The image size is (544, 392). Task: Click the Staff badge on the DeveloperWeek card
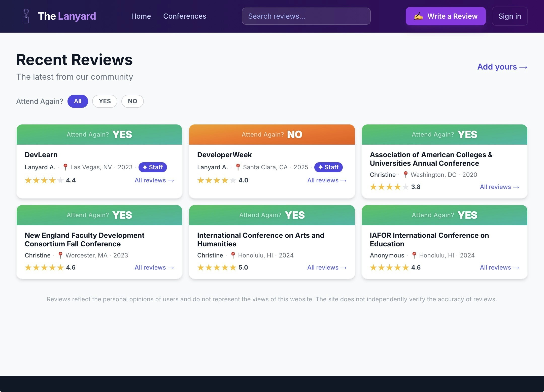point(328,167)
